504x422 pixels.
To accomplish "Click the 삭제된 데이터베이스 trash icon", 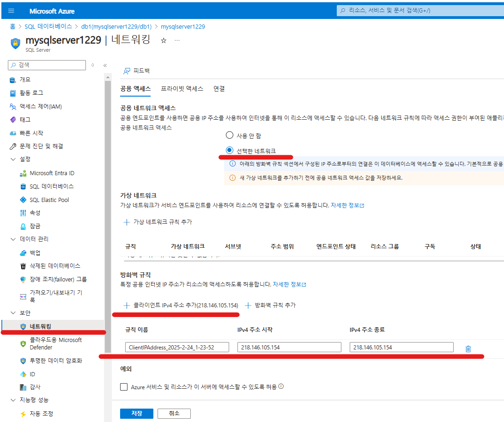I will point(23,266).
